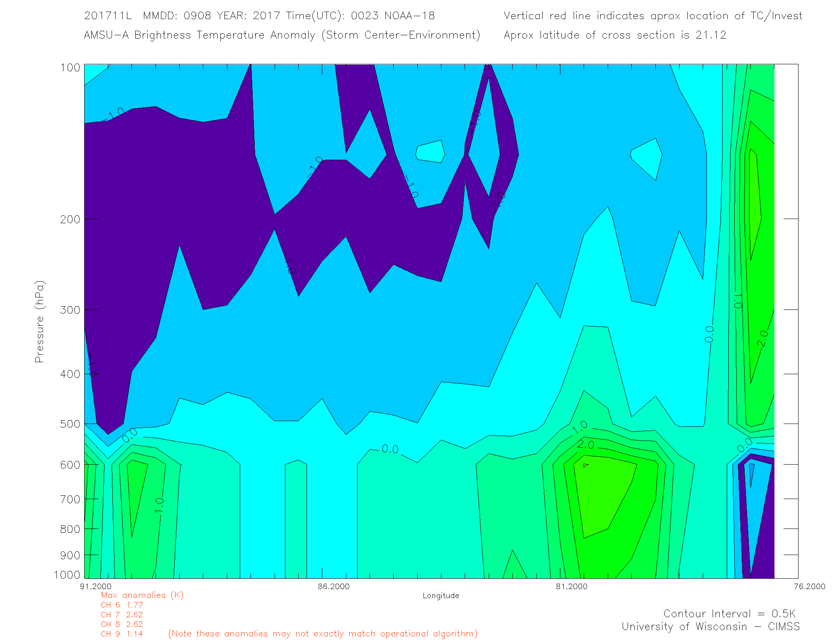Click the 0.0 contour label near bottom center
The height and width of the screenshot is (643, 840).
390,449
